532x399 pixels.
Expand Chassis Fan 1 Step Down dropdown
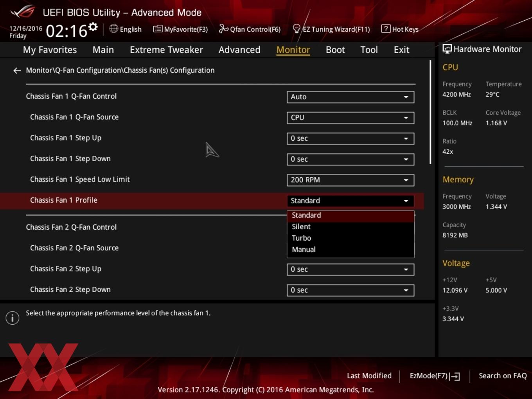tap(350, 159)
